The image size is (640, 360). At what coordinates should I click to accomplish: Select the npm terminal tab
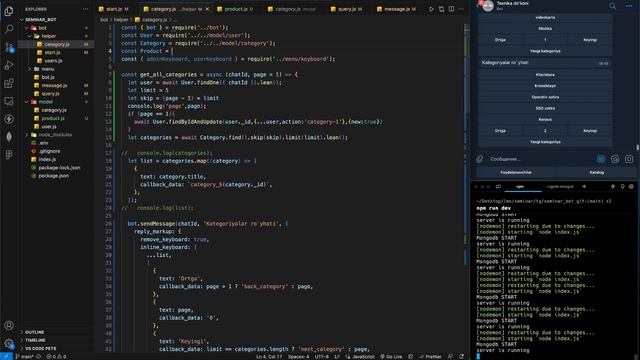520,187
